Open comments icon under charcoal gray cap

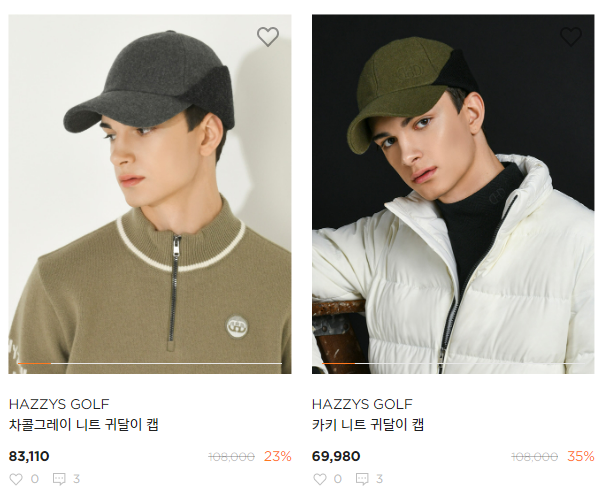pyautogui.click(x=59, y=479)
